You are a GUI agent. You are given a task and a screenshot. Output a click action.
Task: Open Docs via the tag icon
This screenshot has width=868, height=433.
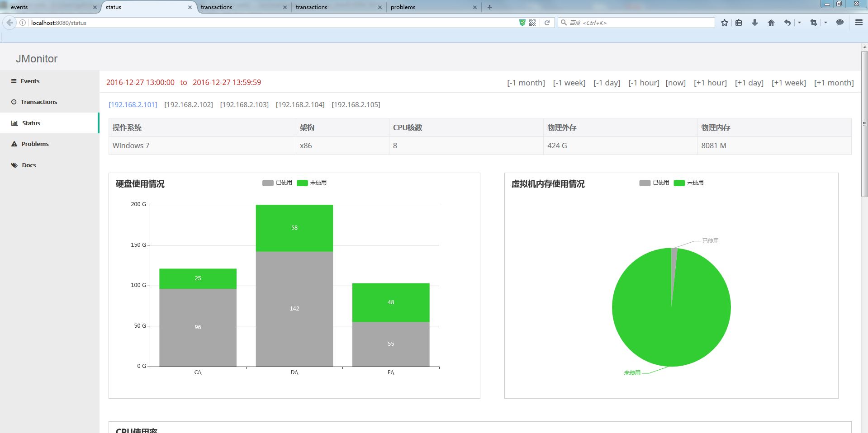(x=14, y=165)
